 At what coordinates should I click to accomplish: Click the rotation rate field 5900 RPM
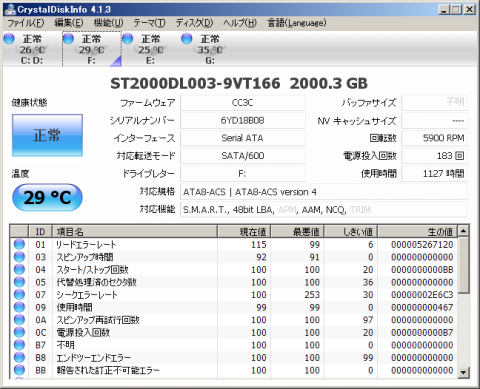coord(434,138)
